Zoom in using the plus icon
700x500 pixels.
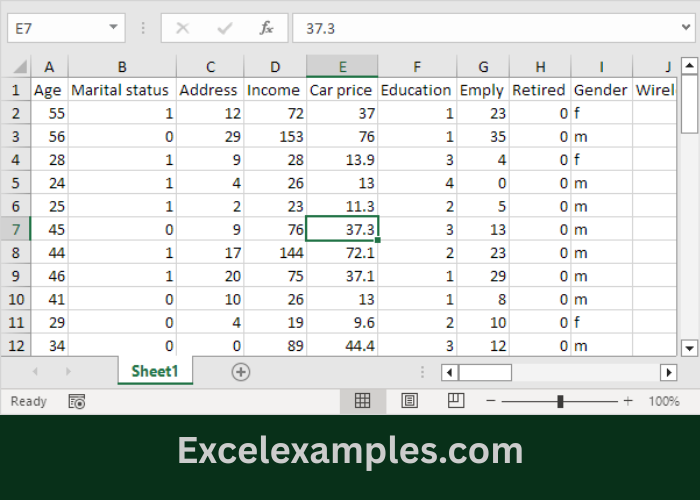click(628, 401)
